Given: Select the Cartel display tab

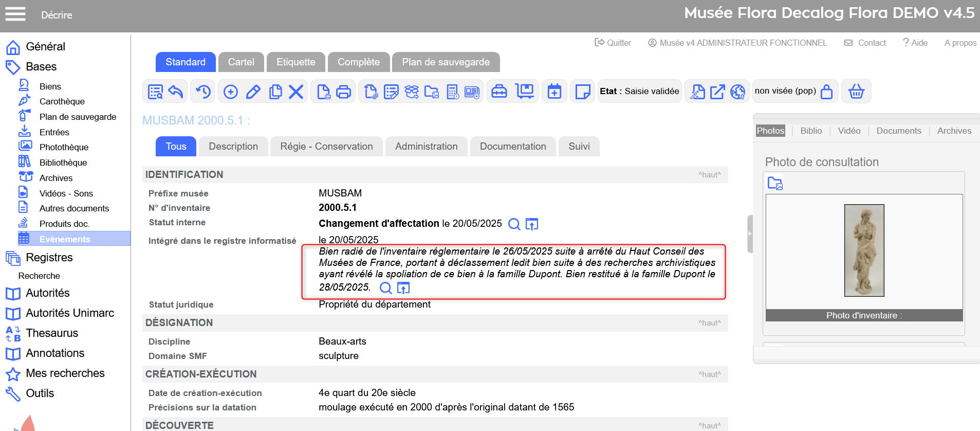Looking at the screenshot, I should 241,62.
